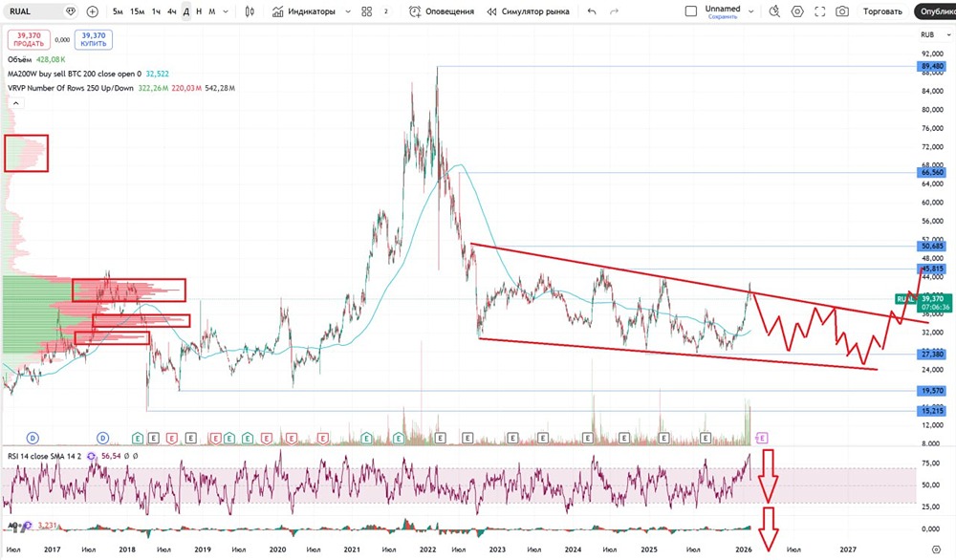Click the plus icon to add symbol
Image resolution: width=956 pixels, height=560 pixels.
pos(92,11)
